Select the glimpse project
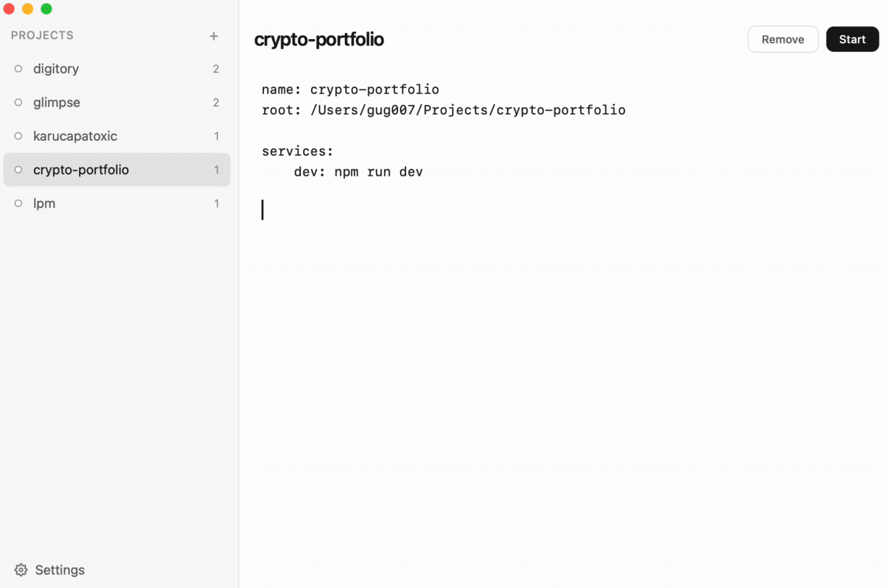 (x=57, y=102)
